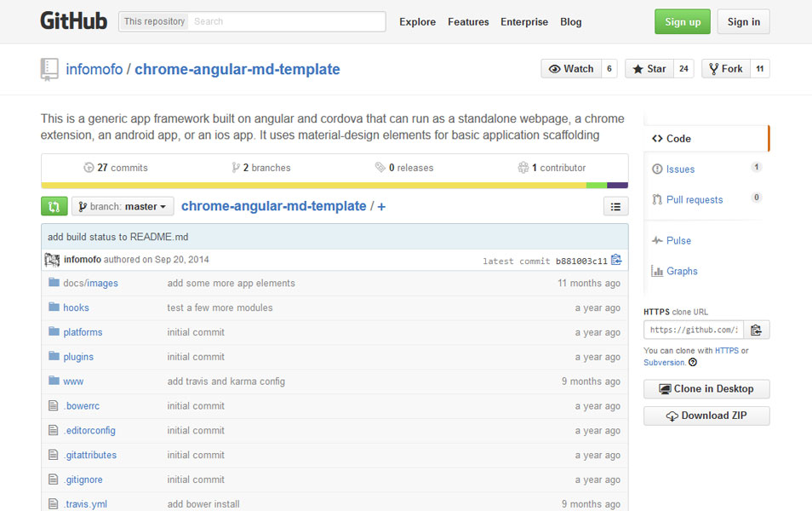Image resolution: width=812 pixels, height=511 pixels.
Task: Click the Pulse waveform icon in the sidebar
Action: (x=657, y=240)
